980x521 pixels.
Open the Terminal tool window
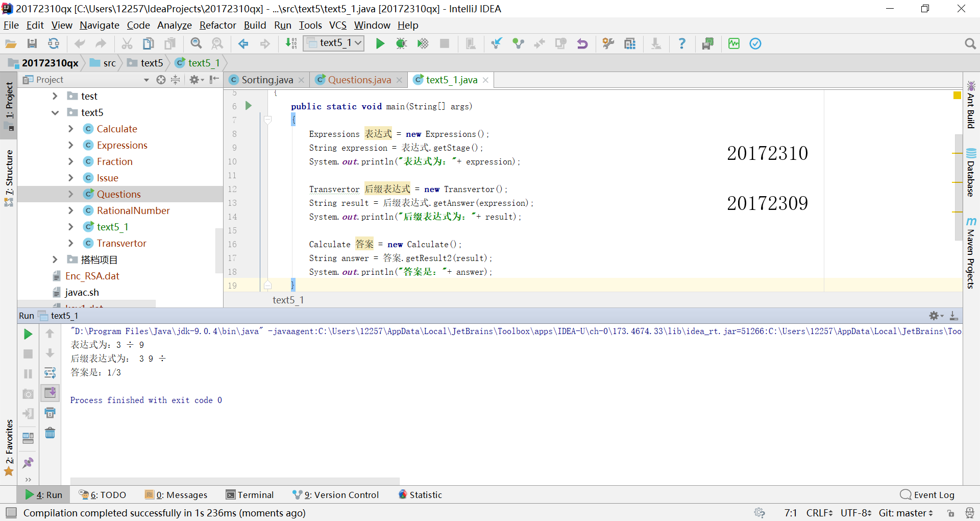tap(250, 494)
